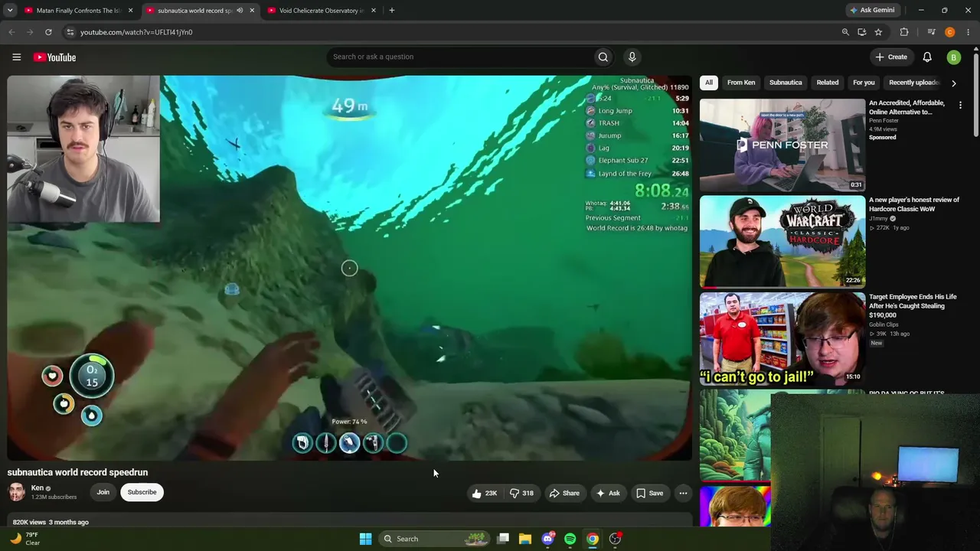Ask about this video
Viewport: 980px width, 551px height.
tap(608, 494)
